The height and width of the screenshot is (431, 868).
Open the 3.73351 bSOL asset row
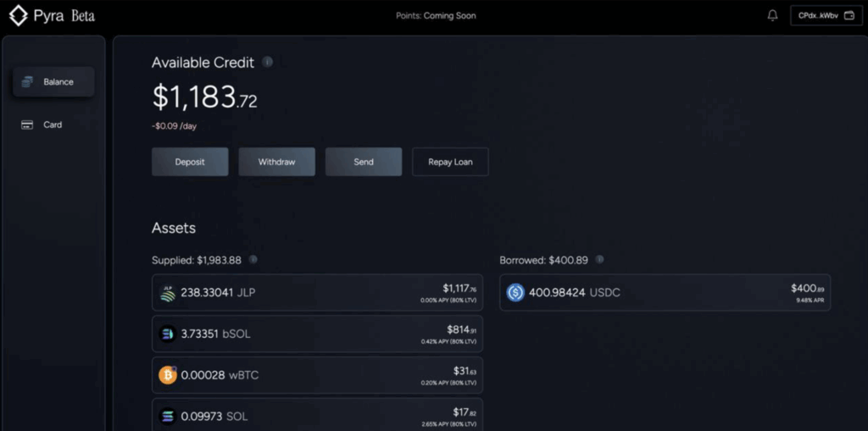(x=317, y=334)
